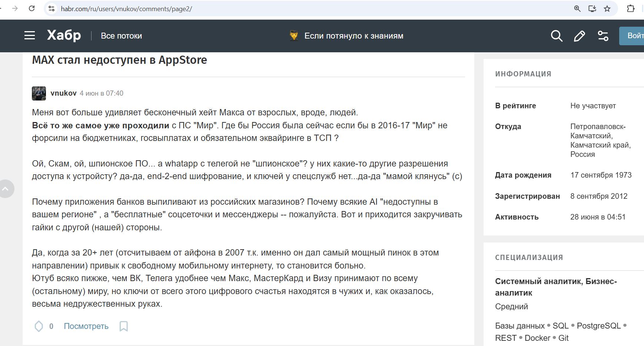Click the comment vote hexagon icon
Viewport: 644px width, 346px height.
[x=39, y=326]
